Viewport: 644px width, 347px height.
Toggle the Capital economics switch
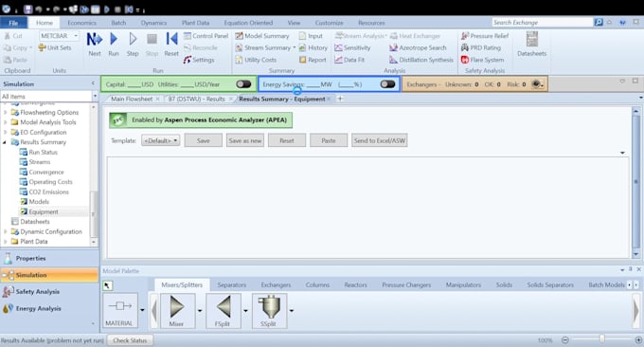tap(243, 84)
